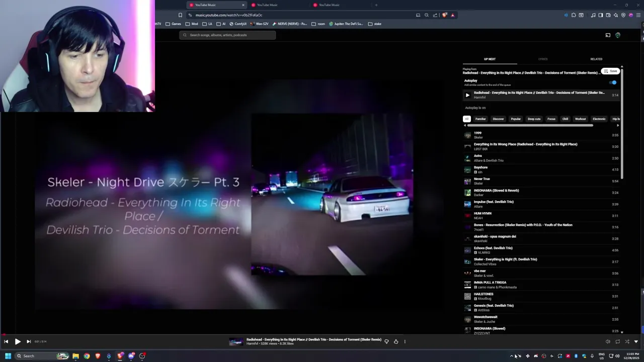Skip to the next track
This screenshot has height=362, width=644.
[29, 341]
